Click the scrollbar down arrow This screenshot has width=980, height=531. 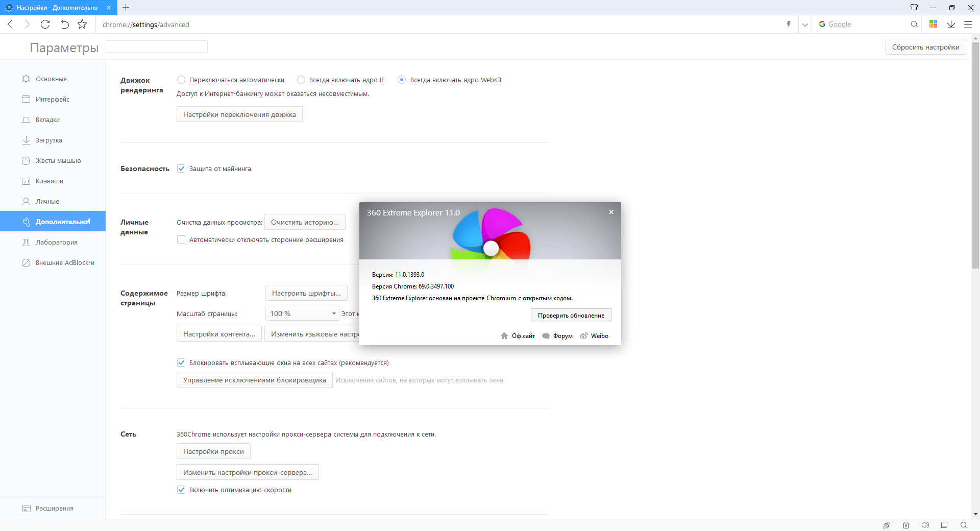pyautogui.click(x=975, y=514)
